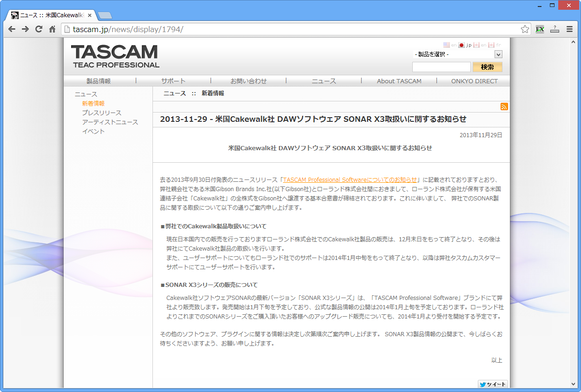
Task: Follow the TASCAM Professional Software announcement link
Action: click(350, 179)
